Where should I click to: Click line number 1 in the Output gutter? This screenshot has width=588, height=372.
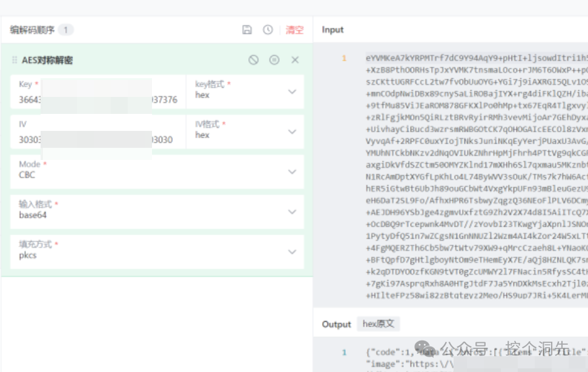pyautogui.click(x=344, y=353)
